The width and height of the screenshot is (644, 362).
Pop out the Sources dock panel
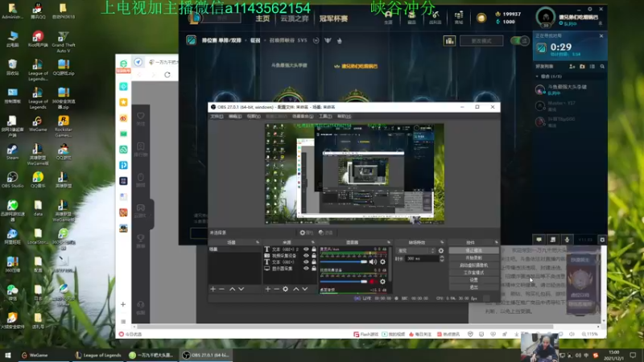pos(313,242)
